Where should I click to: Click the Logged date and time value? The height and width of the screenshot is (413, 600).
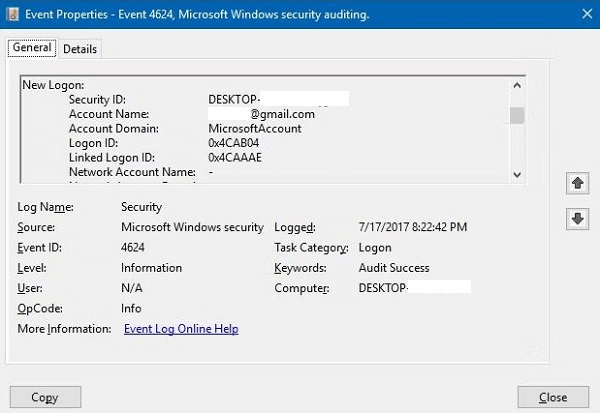(410, 227)
